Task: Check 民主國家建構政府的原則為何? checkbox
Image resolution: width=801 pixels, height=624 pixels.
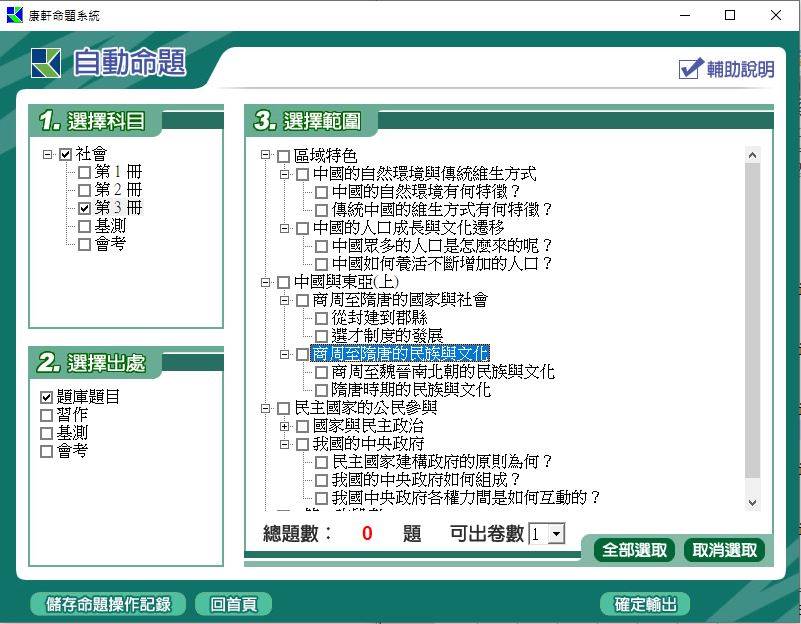Action: [321, 463]
